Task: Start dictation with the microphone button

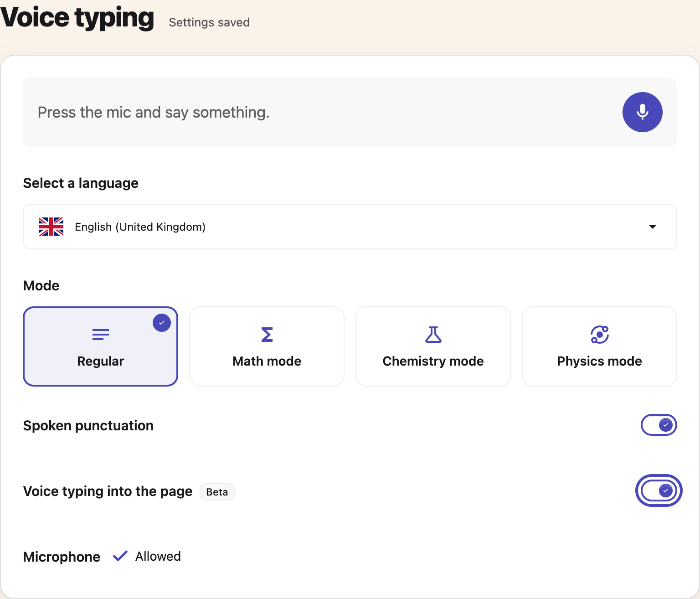Action: pos(642,112)
